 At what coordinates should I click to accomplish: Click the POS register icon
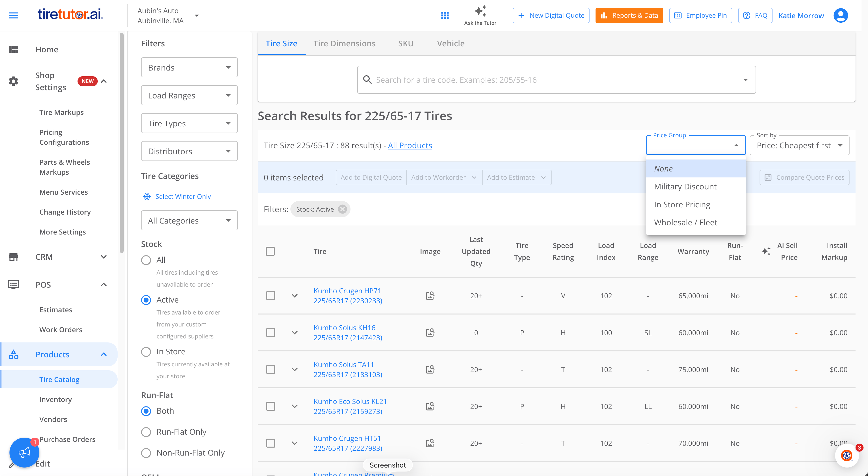click(13, 285)
